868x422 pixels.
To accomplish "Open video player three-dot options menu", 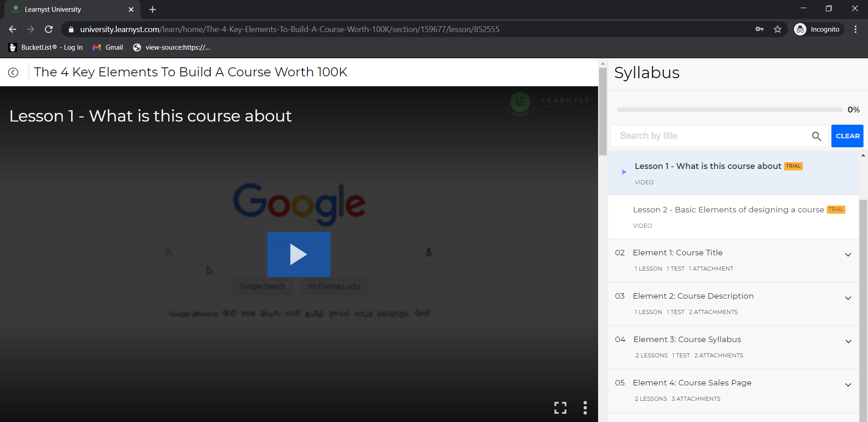I will tap(585, 408).
